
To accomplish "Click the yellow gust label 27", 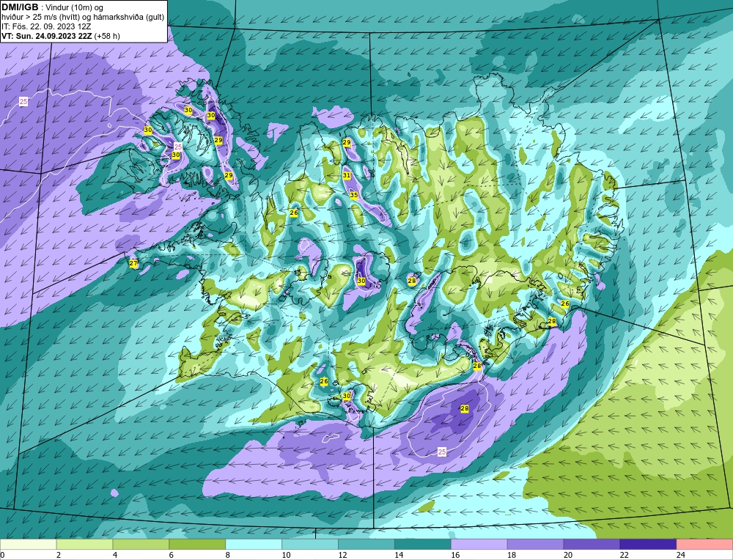I will tap(133, 263).
